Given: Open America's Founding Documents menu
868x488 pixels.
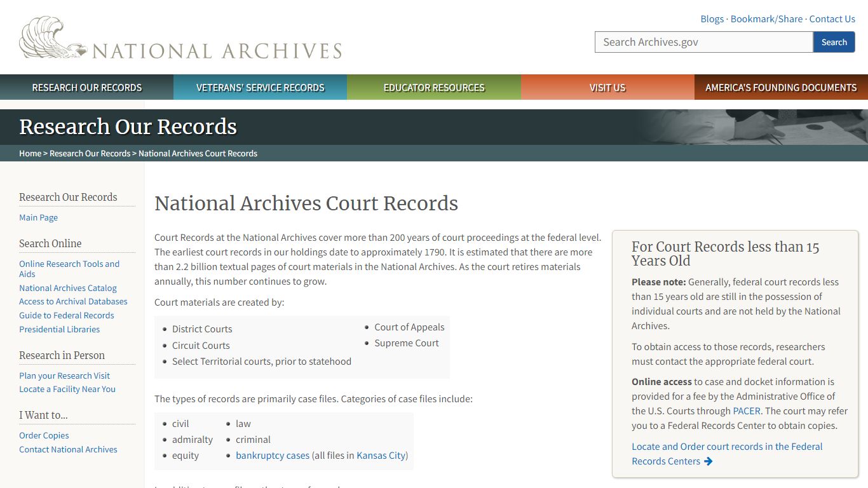Looking at the screenshot, I should [x=781, y=88].
